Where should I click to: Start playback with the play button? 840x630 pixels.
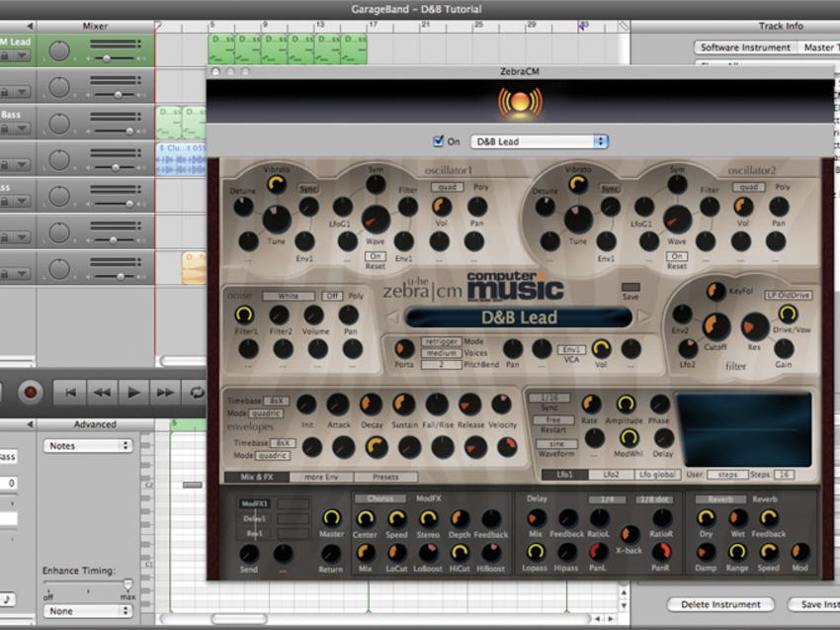click(x=133, y=393)
